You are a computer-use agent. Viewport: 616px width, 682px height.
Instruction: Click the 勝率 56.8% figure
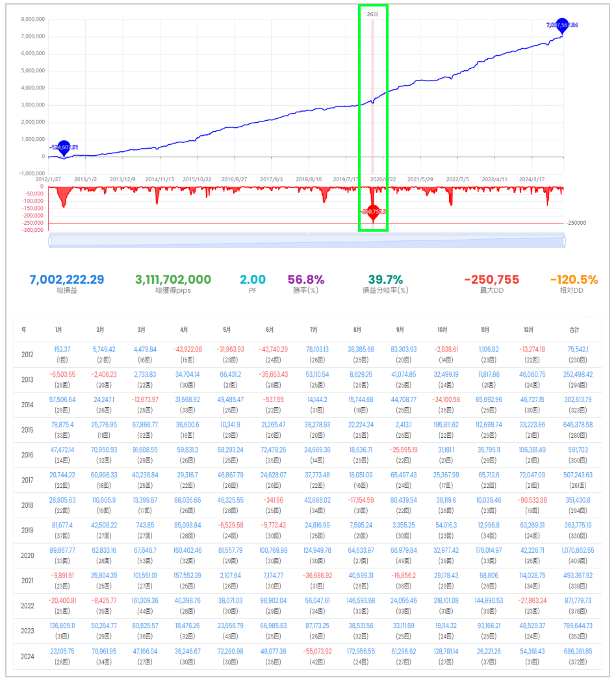click(x=306, y=279)
